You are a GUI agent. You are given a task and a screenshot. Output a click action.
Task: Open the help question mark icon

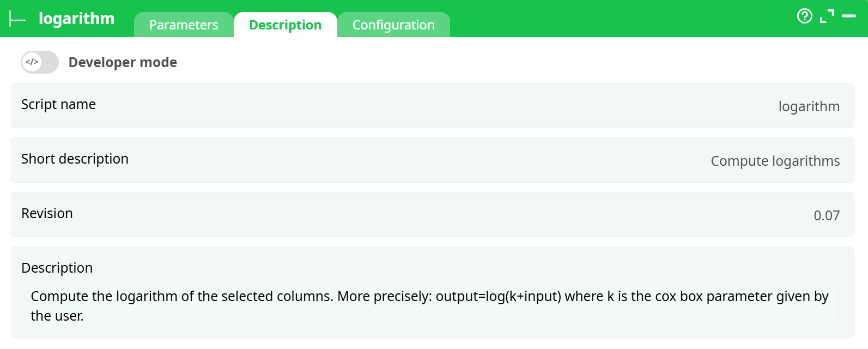tap(805, 16)
